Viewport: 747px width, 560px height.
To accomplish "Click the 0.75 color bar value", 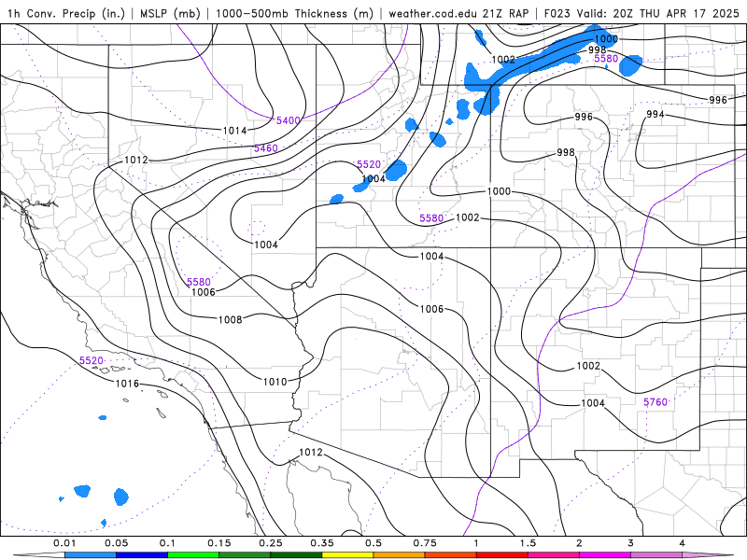I will 425,543.
